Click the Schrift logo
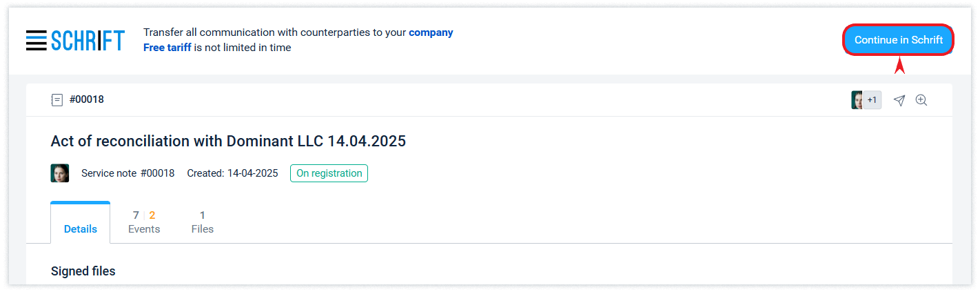Image resolution: width=980 pixels, height=292 pixels. point(88,41)
